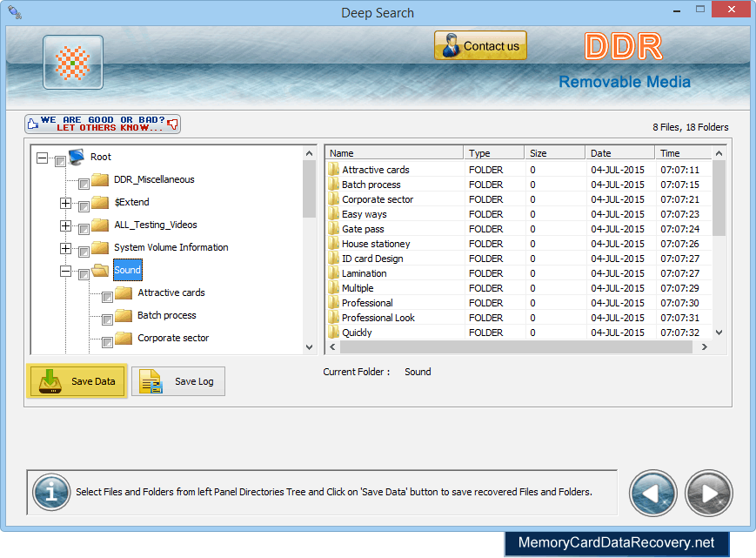Screen dimensions: 756x558
Task: Sort by the Type column header
Action: pos(494,153)
